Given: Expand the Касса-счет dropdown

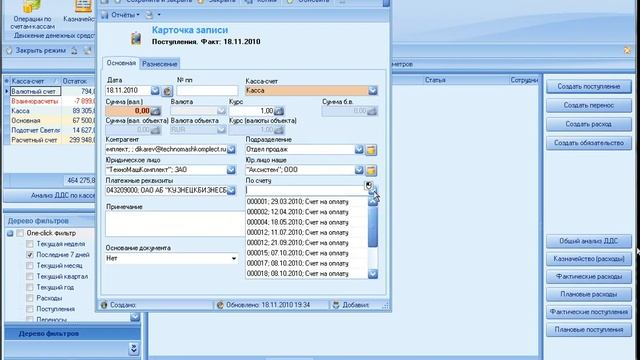Looking at the screenshot, I should [372, 91].
